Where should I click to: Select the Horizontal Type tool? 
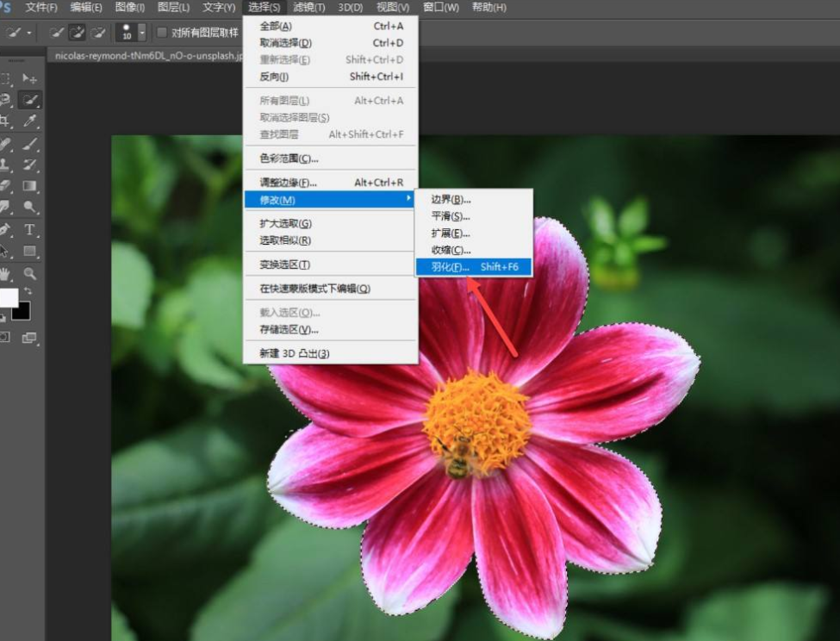[x=31, y=230]
